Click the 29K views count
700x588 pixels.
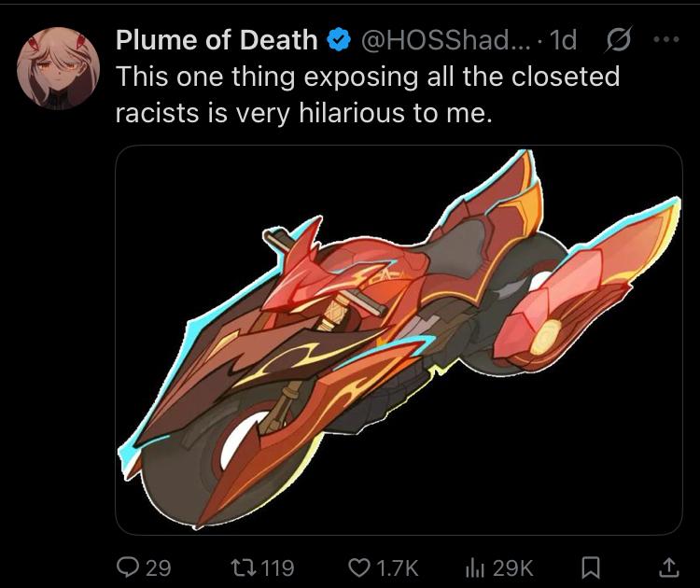pyautogui.click(x=513, y=568)
